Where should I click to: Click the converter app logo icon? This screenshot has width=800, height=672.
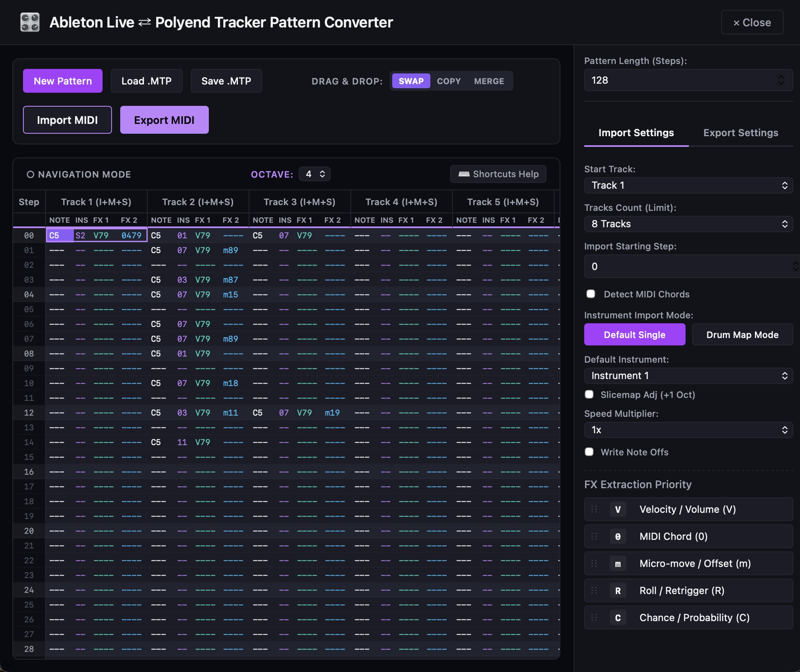click(x=30, y=22)
